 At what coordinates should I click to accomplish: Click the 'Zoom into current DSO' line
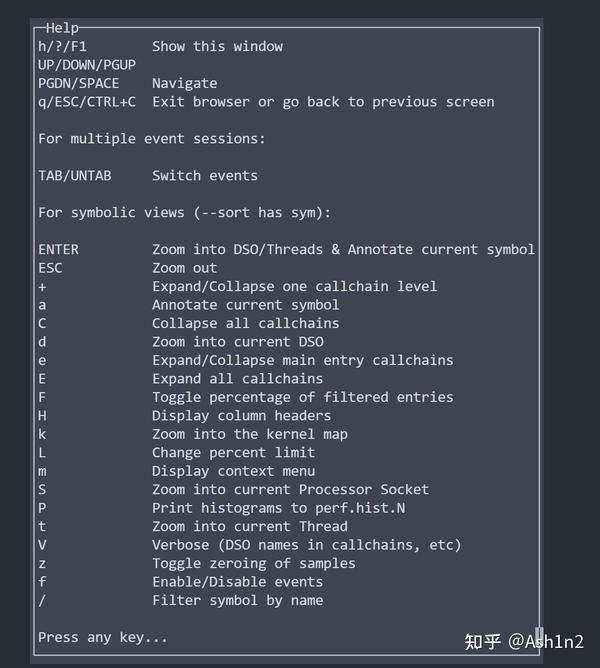coord(237,342)
